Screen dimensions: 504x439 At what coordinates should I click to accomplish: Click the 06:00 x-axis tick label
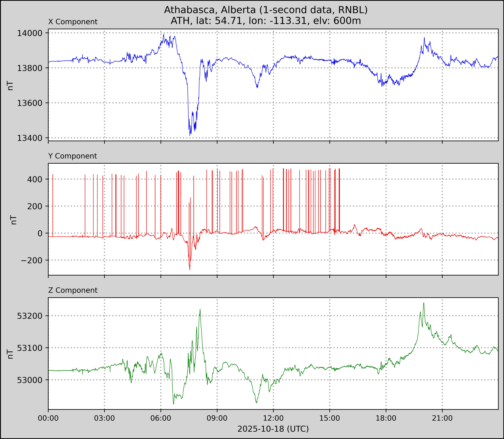tap(161, 418)
